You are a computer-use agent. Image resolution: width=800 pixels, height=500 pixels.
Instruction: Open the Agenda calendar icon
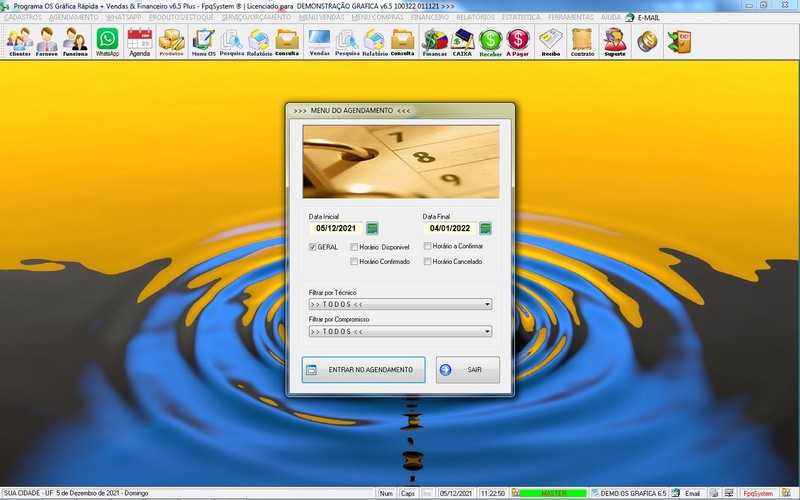(x=139, y=42)
